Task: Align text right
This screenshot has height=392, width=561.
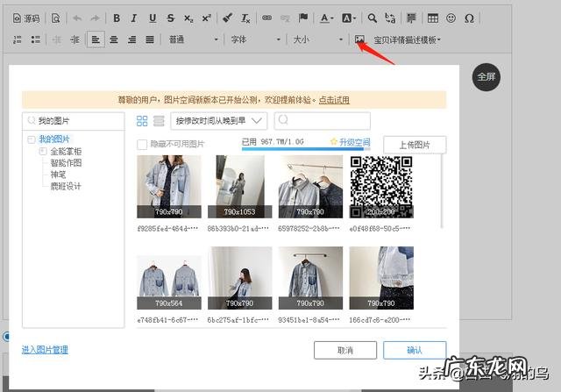Action: pos(132,39)
